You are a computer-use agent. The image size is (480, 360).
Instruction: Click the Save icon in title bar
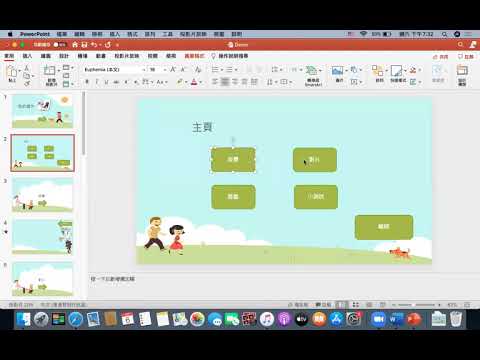[x=85, y=44]
